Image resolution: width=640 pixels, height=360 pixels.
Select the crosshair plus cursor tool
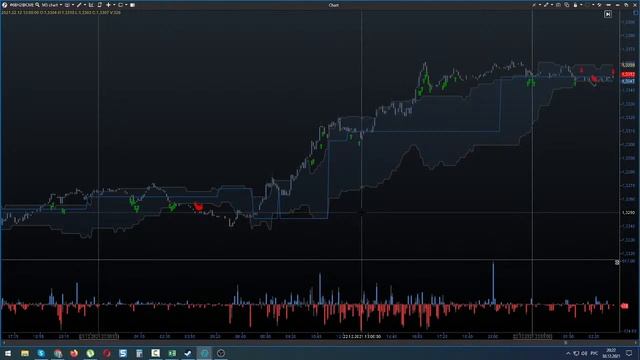pyautogui.click(x=108, y=5)
